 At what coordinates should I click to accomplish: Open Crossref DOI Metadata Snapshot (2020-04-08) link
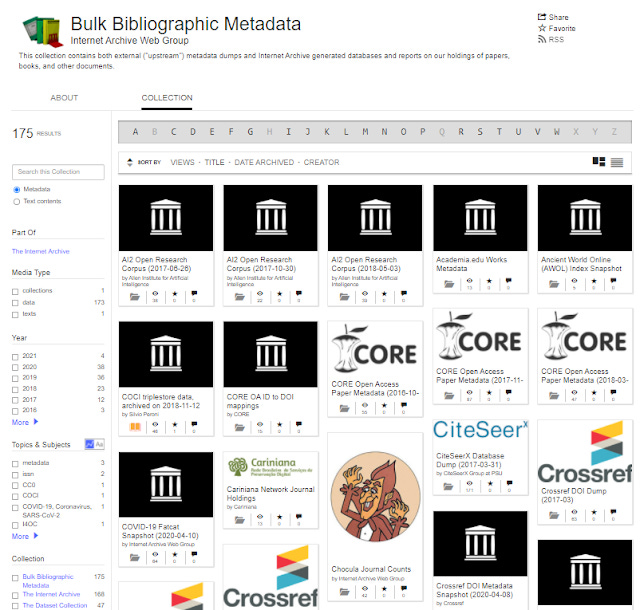(x=474, y=590)
